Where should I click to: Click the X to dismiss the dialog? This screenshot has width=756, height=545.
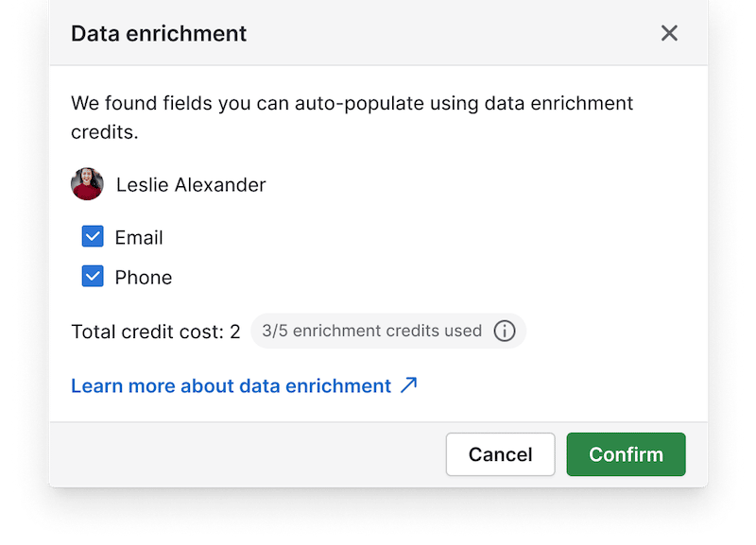(669, 32)
